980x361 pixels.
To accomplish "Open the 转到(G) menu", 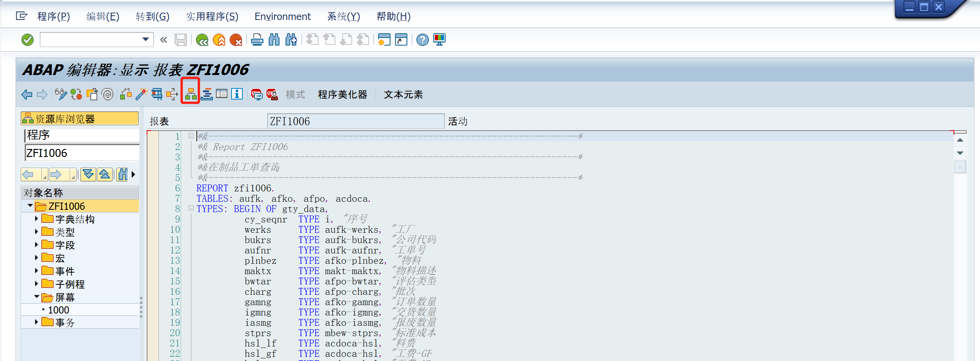I will pyautogui.click(x=152, y=16).
